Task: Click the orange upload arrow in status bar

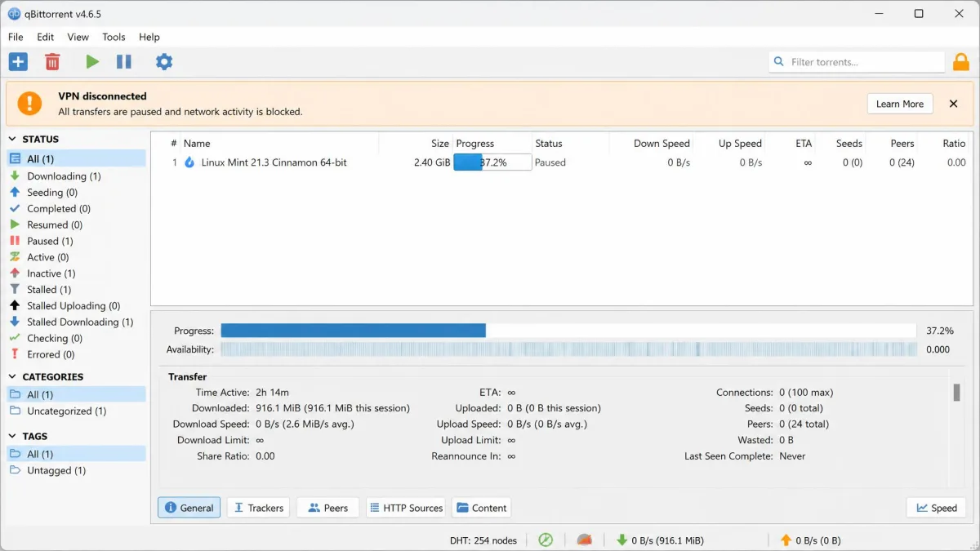Action: click(x=786, y=540)
